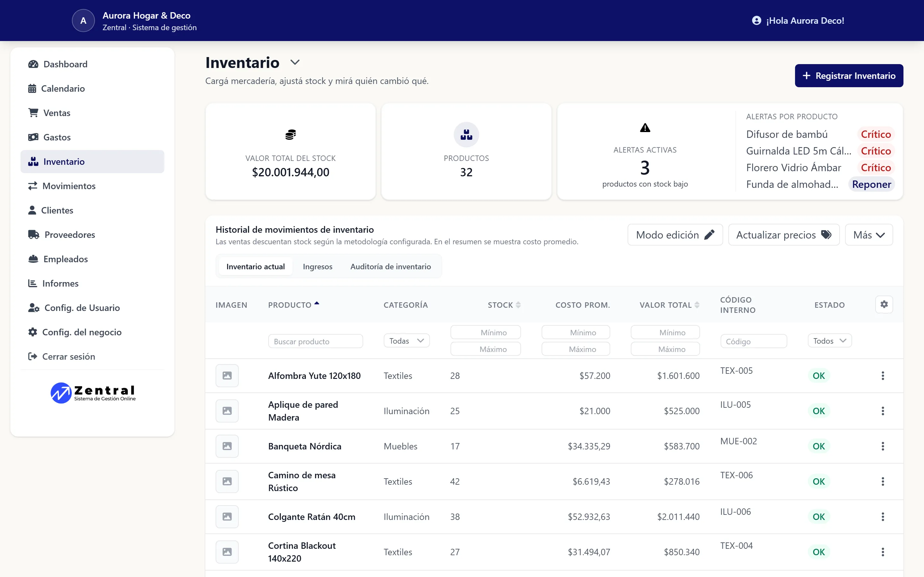Click the alert triangle warning icon
The image size is (924, 577).
[645, 128]
